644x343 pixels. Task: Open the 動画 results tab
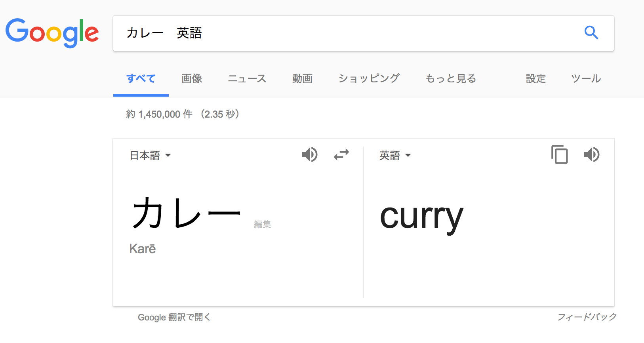(302, 78)
